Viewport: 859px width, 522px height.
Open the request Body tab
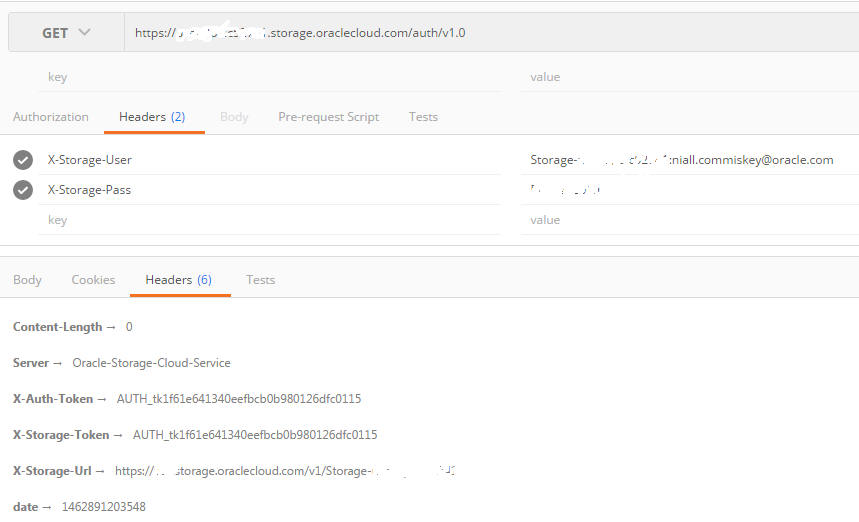coord(234,117)
